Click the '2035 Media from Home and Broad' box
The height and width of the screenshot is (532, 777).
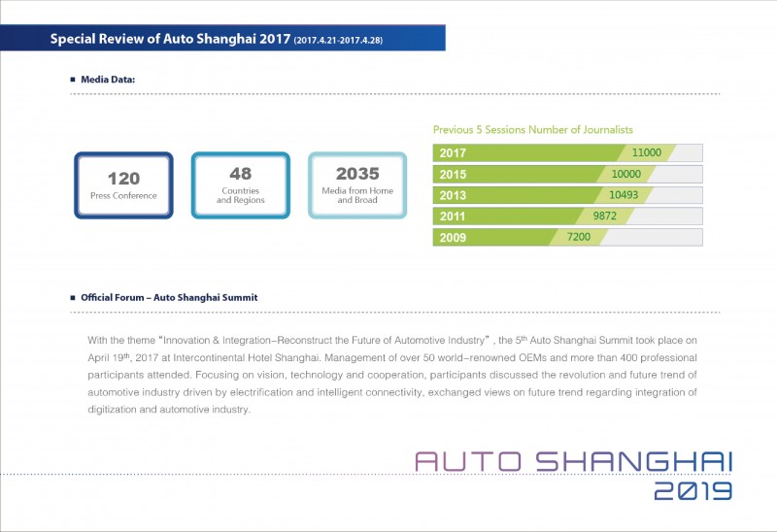[x=357, y=185]
